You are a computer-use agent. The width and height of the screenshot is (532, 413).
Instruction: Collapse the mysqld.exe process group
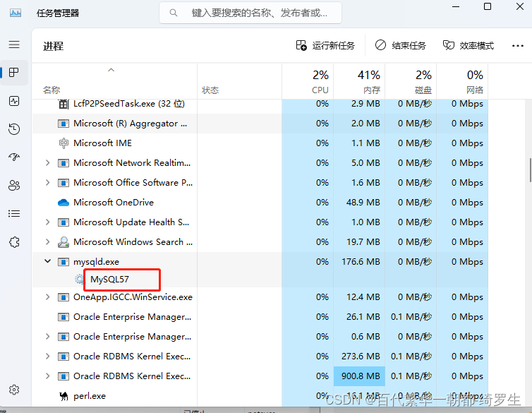tap(47, 261)
